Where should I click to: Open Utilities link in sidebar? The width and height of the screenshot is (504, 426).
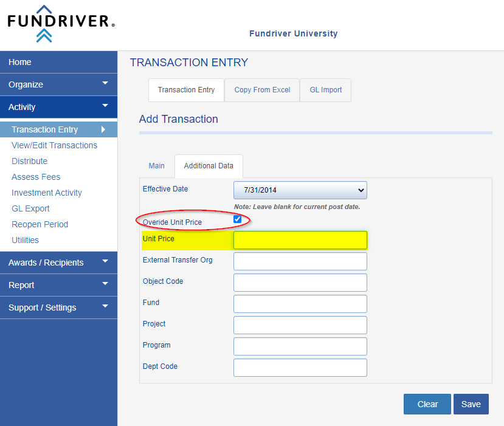click(25, 240)
